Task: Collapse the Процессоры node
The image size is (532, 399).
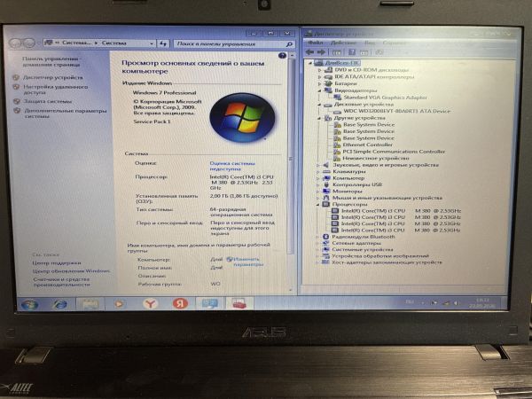Action: [x=317, y=205]
